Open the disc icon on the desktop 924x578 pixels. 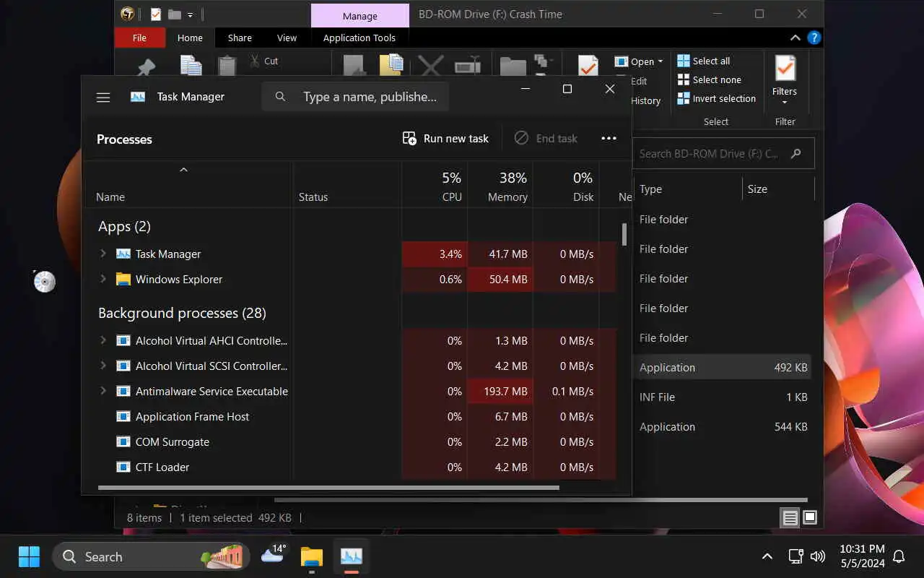coord(45,281)
